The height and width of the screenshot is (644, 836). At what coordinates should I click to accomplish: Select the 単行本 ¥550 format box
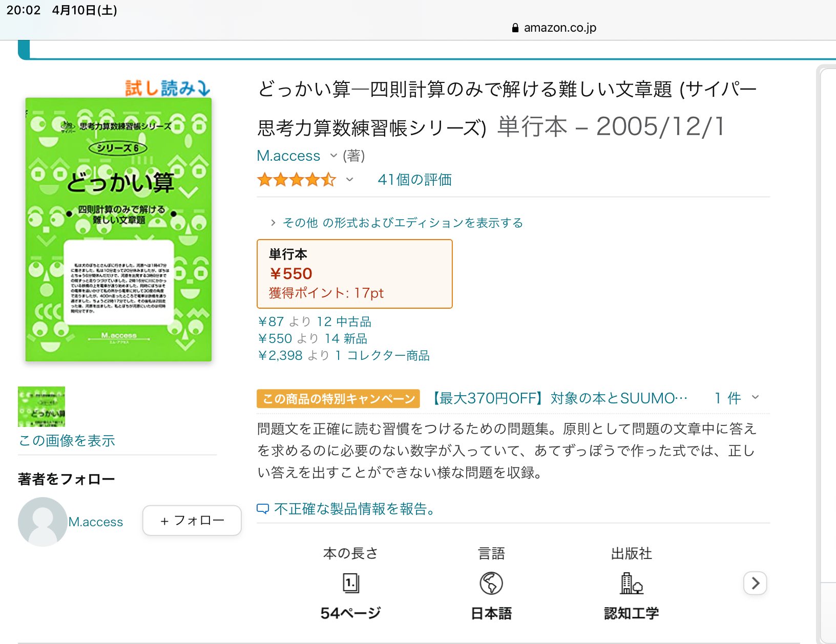click(354, 274)
